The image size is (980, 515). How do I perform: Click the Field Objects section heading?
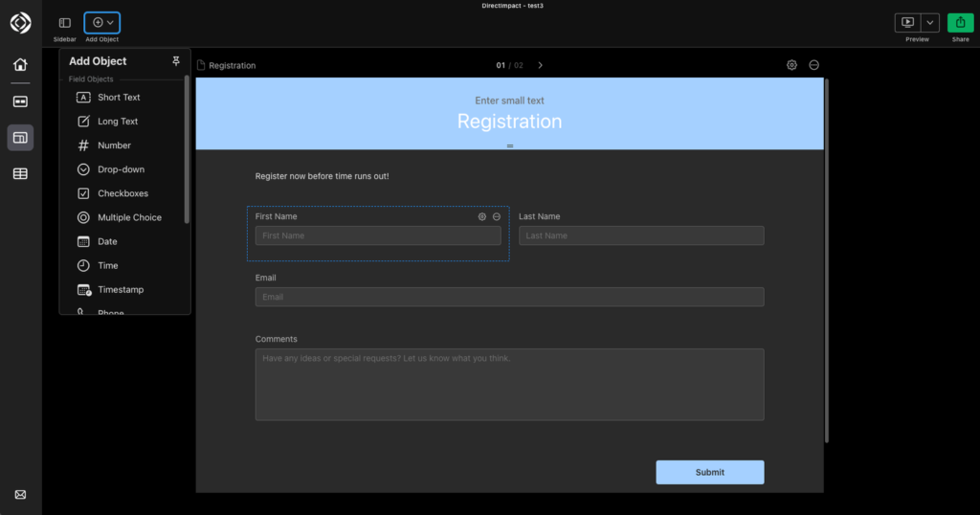[91, 79]
